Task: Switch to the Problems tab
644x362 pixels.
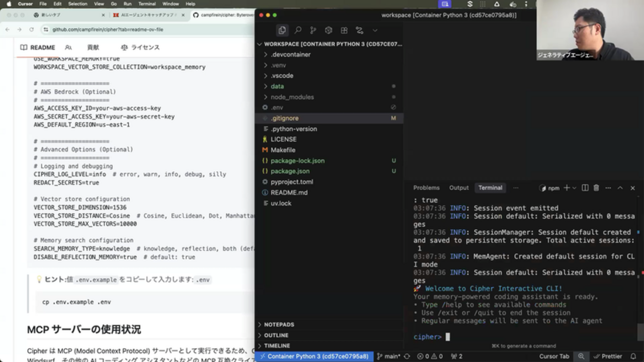Action: pos(426,188)
